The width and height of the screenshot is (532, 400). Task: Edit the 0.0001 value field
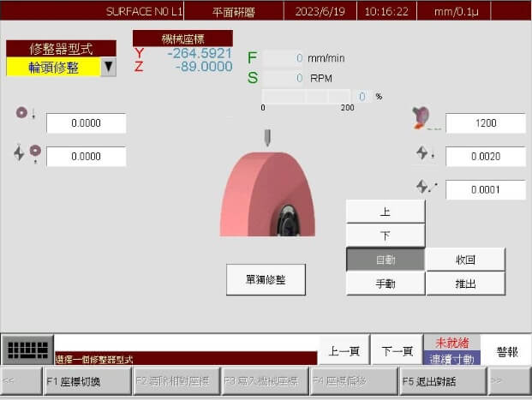tap(486, 189)
